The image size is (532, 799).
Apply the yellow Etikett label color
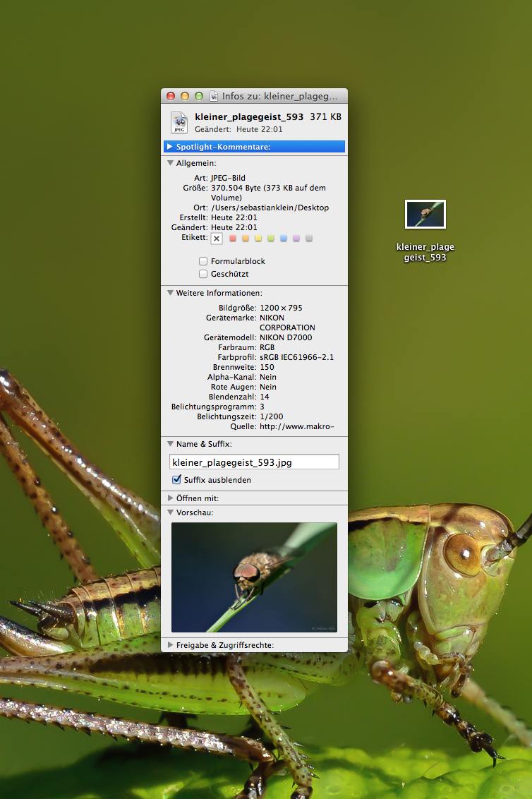pyautogui.click(x=258, y=238)
